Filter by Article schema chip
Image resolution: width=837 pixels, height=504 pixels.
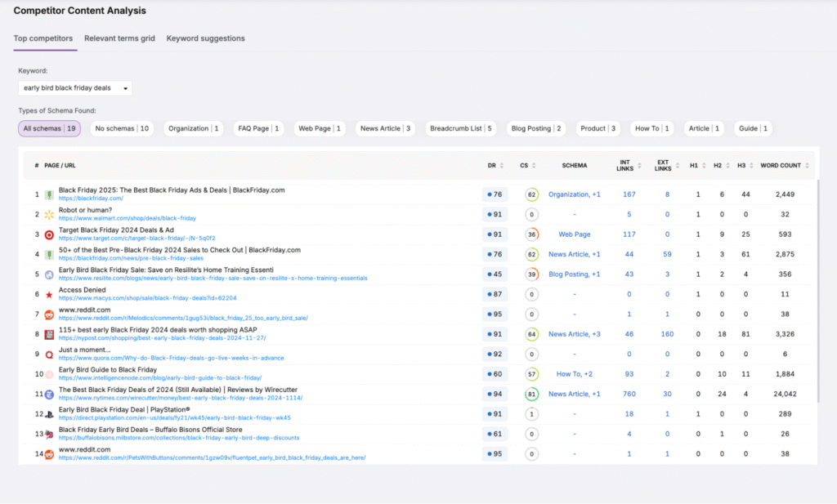[704, 128]
